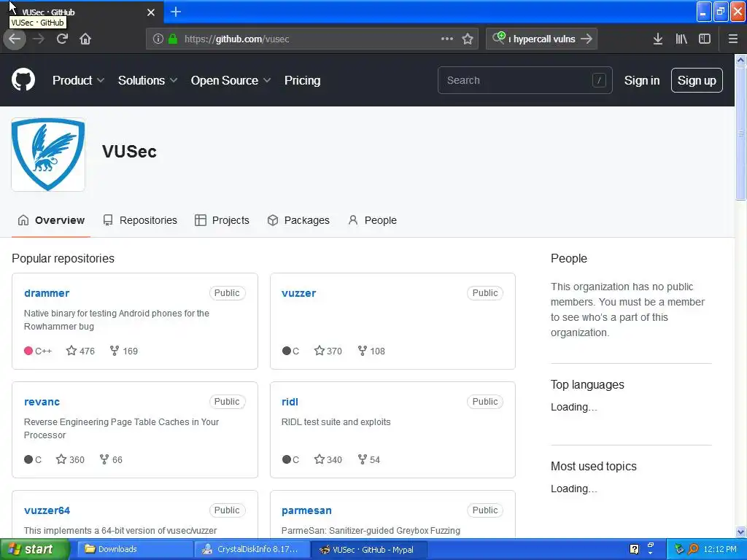Click the gray C language dot on revanc
747x560 pixels.
[28, 459]
